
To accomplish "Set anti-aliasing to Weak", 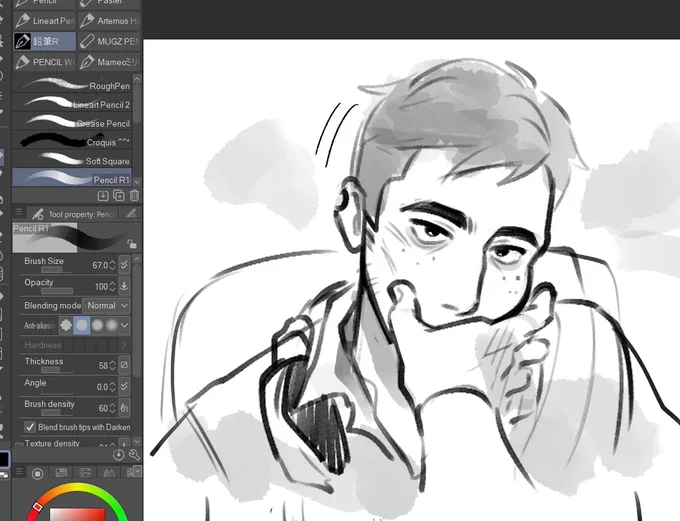I will [x=82, y=325].
